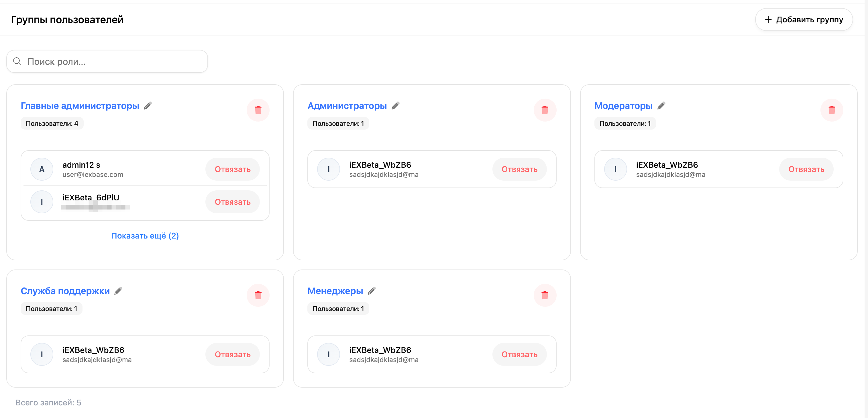Image resolution: width=868 pixels, height=418 pixels.
Task: Remove the Модераторы group with trash icon
Action: coord(832,110)
